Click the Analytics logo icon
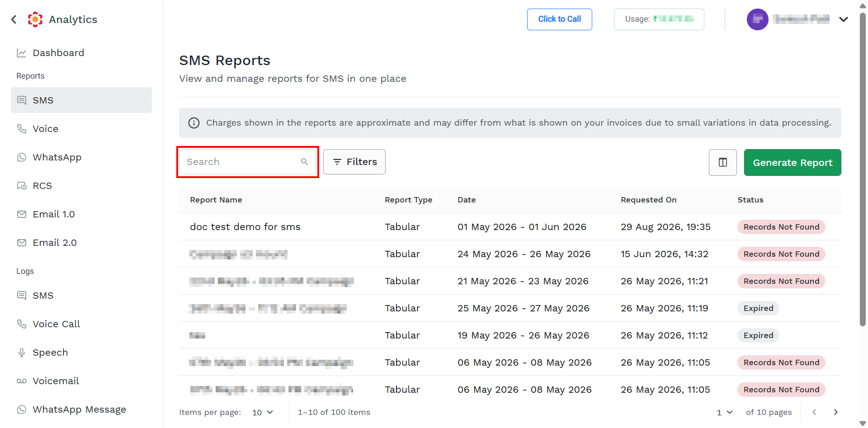 click(35, 19)
